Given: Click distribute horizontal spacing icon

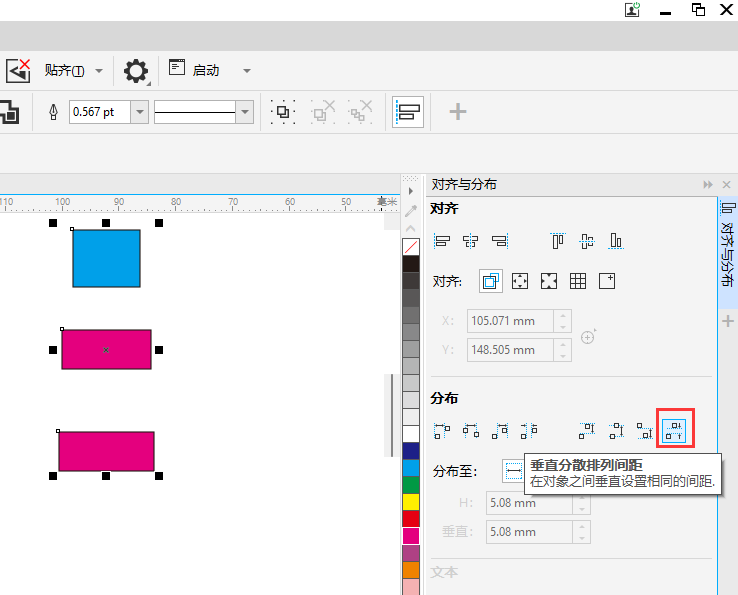Looking at the screenshot, I should tap(529, 431).
